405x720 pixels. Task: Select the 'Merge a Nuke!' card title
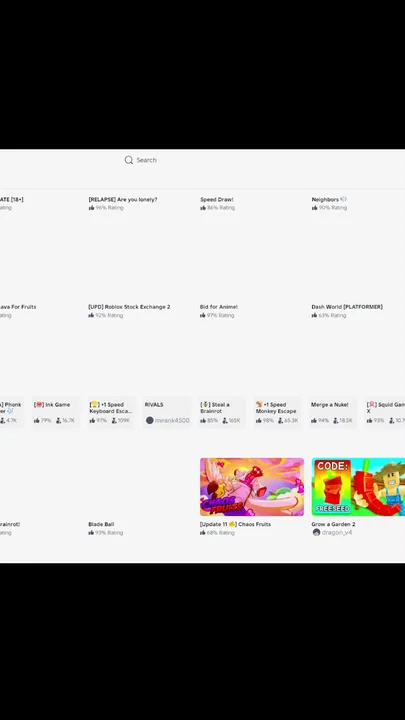click(x=330, y=405)
